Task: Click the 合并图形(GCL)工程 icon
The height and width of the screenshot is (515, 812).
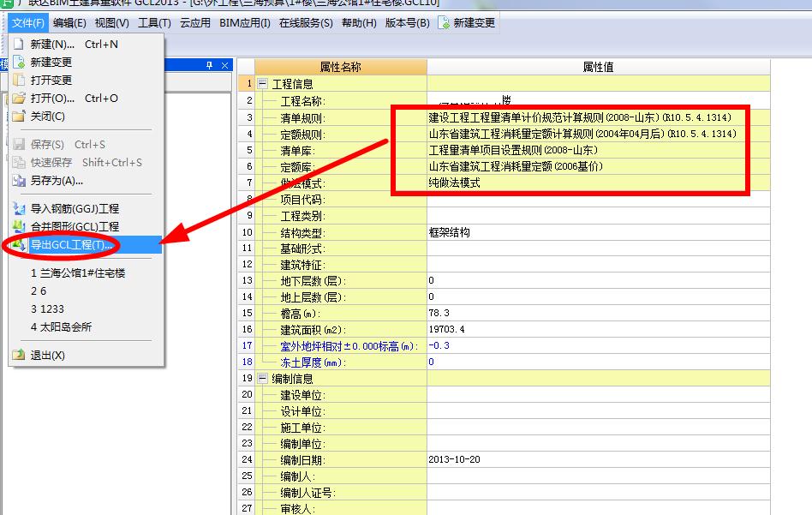Action: coord(19,226)
